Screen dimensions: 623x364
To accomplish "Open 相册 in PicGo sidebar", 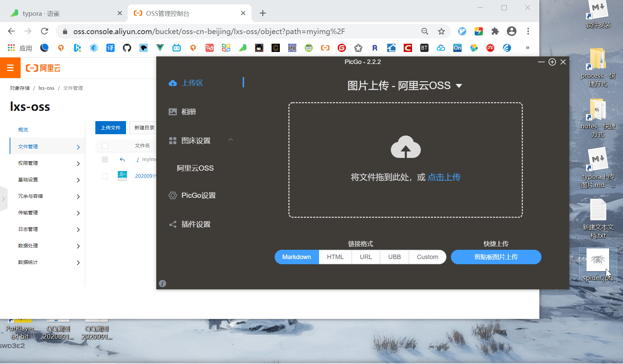I will click(189, 112).
